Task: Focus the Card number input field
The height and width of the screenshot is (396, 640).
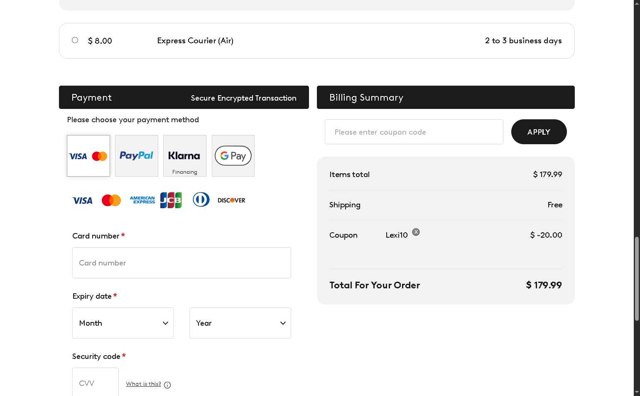Action: coord(182,263)
